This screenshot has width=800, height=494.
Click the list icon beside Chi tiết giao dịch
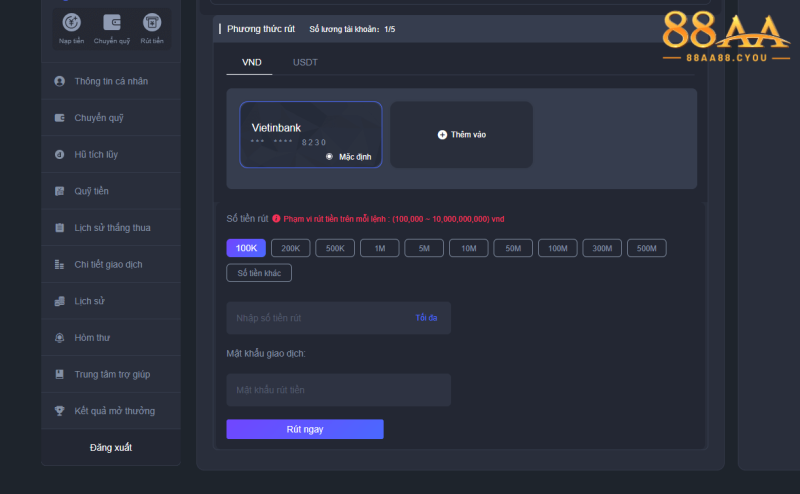coord(60,264)
